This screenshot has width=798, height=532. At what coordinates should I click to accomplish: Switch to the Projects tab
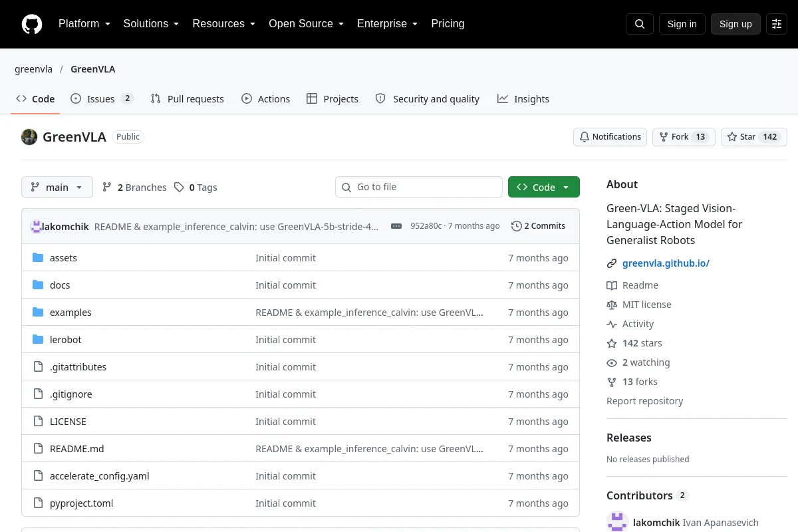332,99
